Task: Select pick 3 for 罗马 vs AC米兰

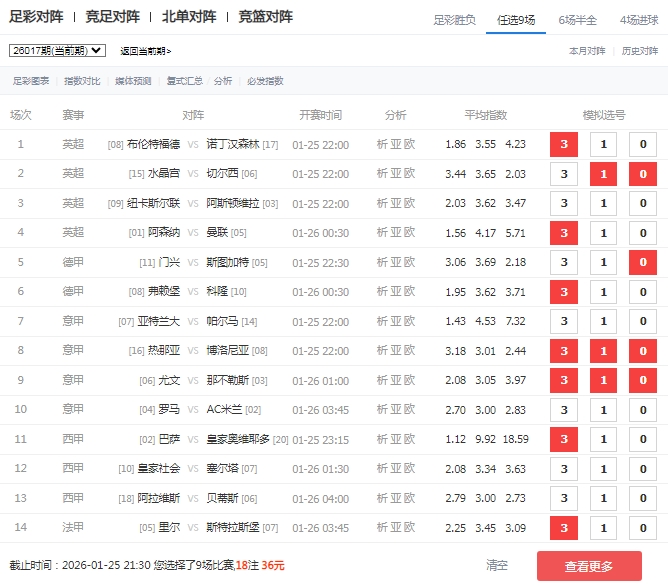Action: (564, 410)
